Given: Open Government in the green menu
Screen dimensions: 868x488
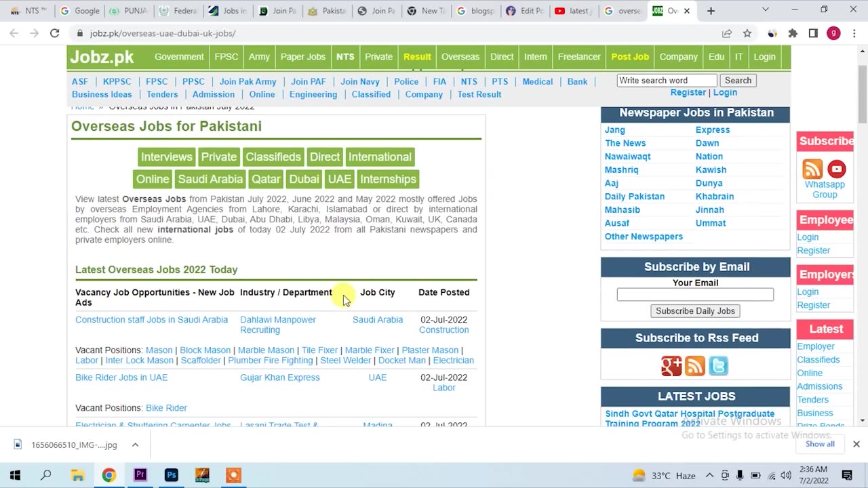Looking at the screenshot, I should [179, 57].
